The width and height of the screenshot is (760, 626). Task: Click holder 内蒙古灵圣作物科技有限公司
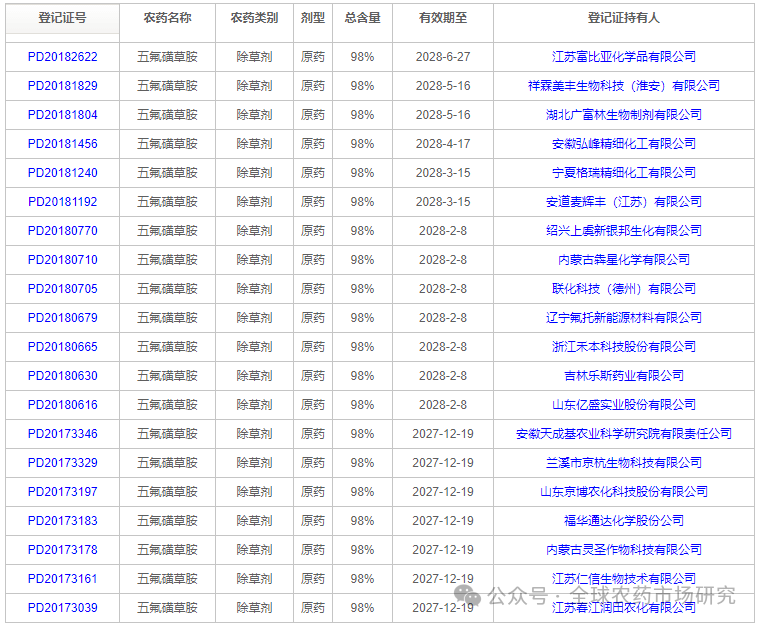point(624,550)
